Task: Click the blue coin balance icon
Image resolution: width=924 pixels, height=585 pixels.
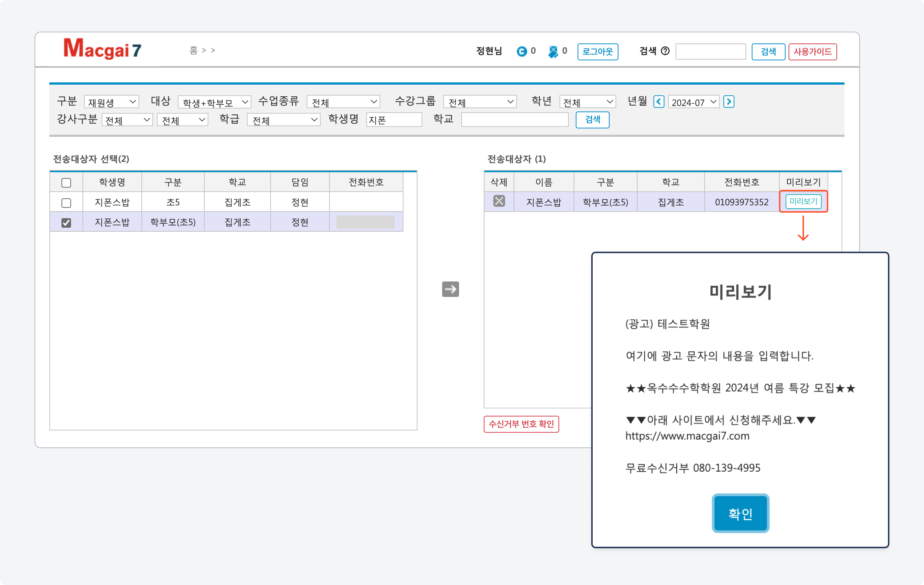Action: [x=522, y=51]
